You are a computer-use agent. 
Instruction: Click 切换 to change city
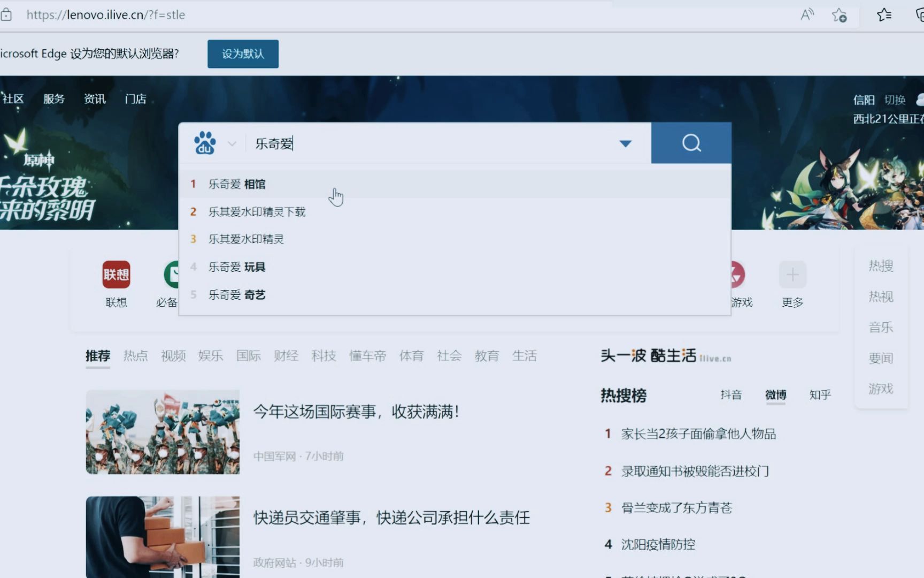coord(895,100)
